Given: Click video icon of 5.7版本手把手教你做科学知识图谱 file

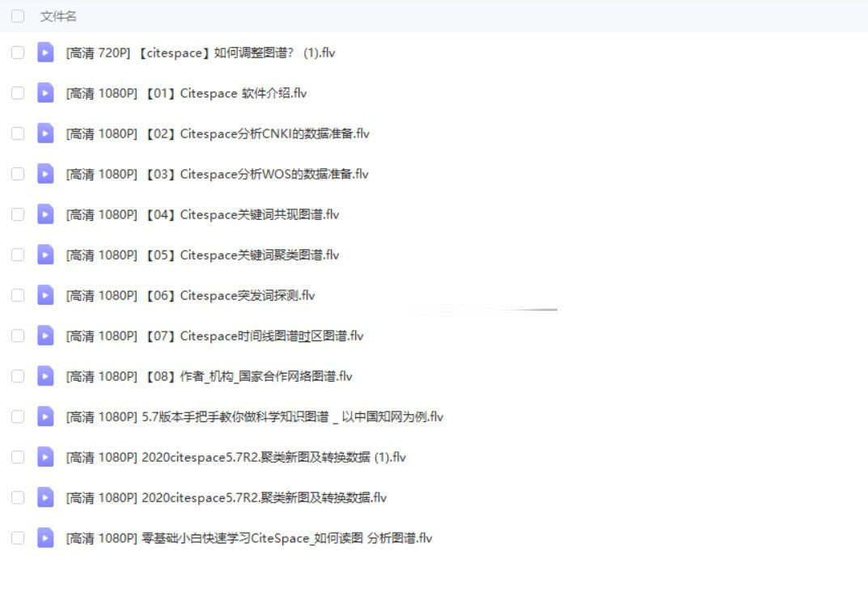Looking at the screenshot, I should pyautogui.click(x=45, y=416).
